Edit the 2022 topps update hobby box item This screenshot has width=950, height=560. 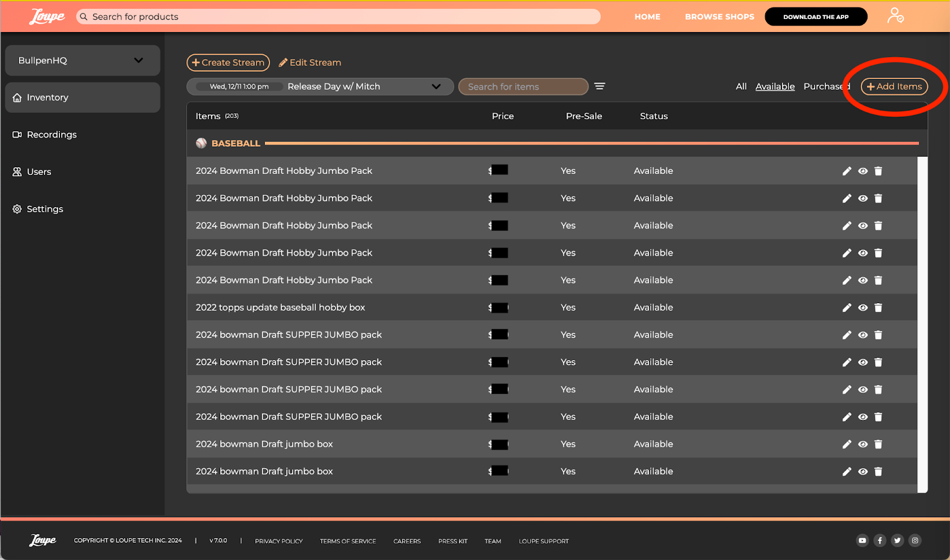click(x=847, y=308)
